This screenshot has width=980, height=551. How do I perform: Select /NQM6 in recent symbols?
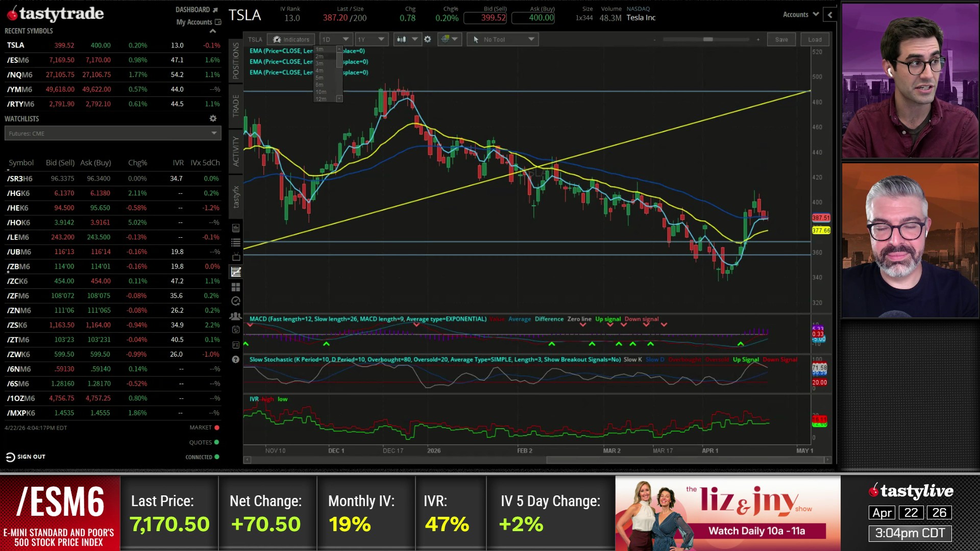click(x=19, y=74)
